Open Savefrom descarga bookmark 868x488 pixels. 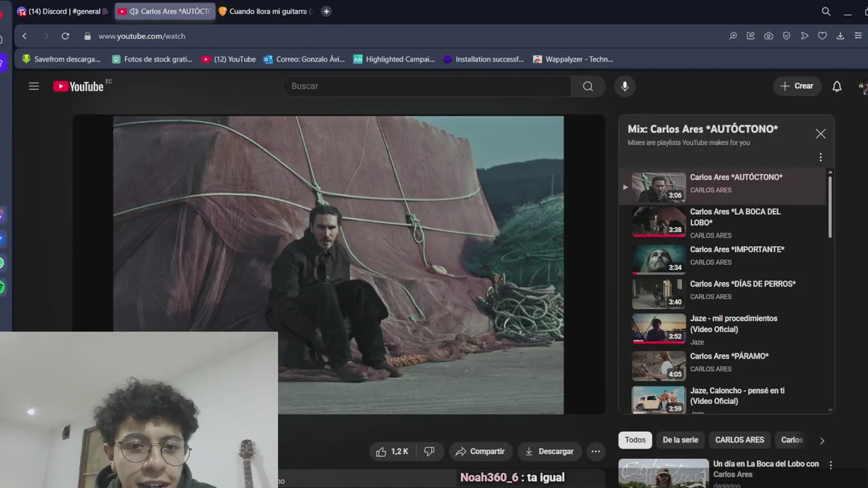pyautogui.click(x=61, y=59)
